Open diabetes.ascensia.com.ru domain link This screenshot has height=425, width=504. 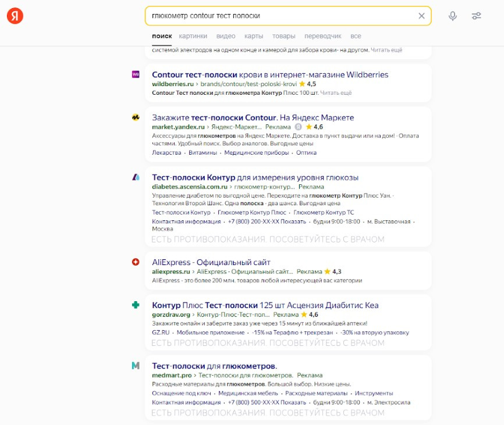tap(190, 187)
